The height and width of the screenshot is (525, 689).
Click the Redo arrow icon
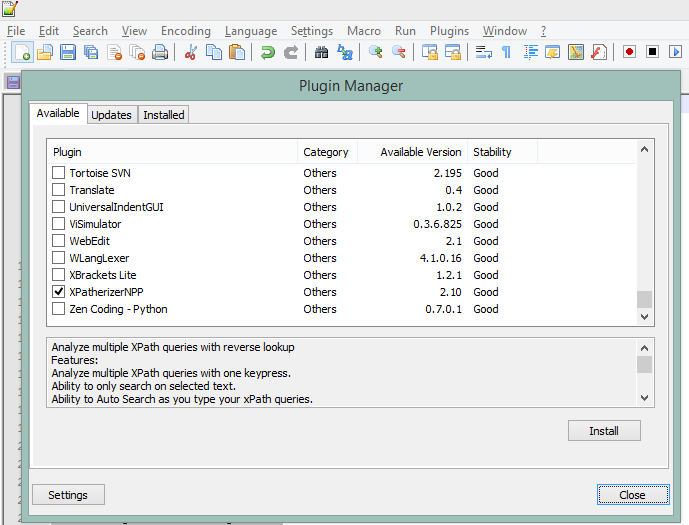point(291,52)
